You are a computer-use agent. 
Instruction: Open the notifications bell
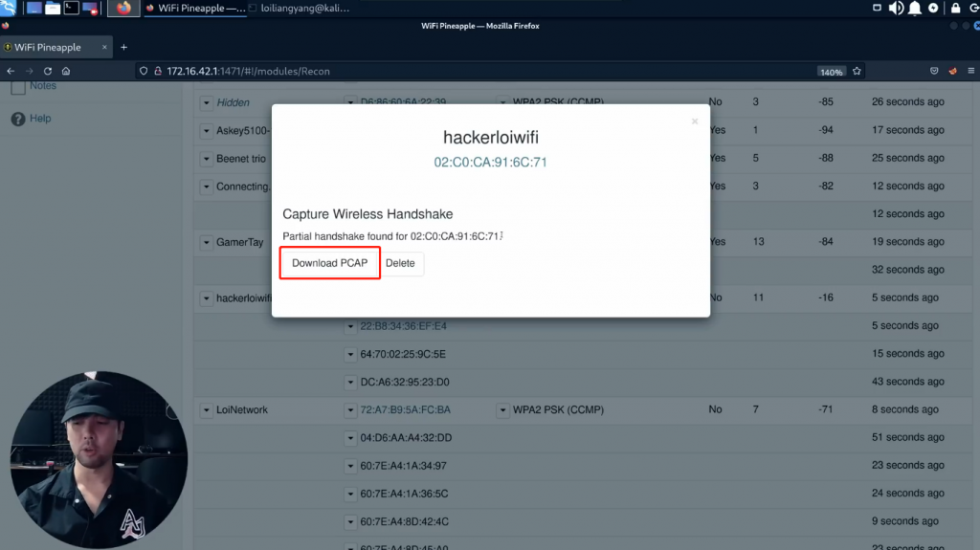(x=914, y=8)
